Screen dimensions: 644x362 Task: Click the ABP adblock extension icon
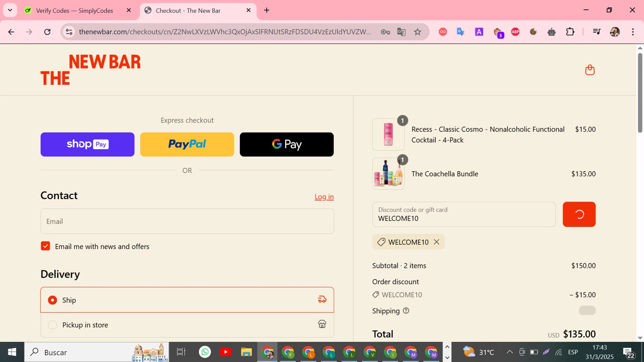point(515,32)
